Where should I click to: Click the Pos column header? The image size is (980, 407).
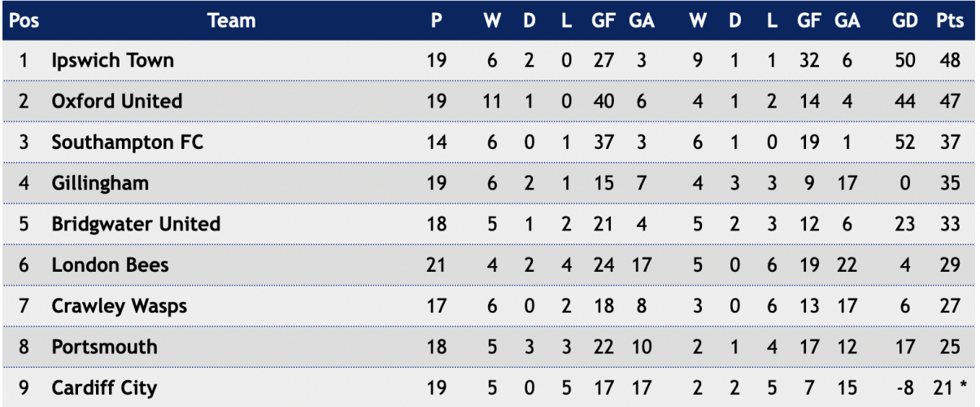pyautogui.click(x=24, y=20)
